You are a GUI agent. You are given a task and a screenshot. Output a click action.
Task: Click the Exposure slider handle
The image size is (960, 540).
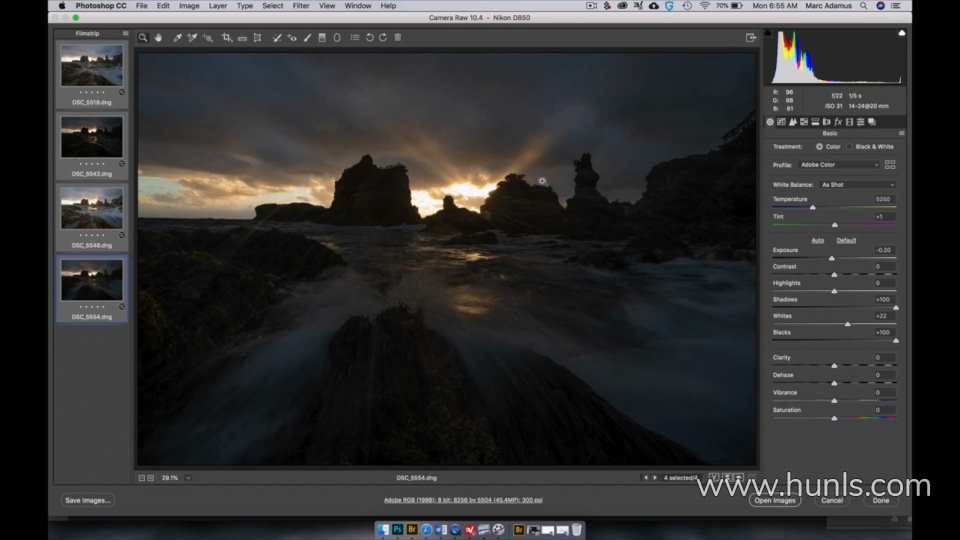pyautogui.click(x=832, y=258)
